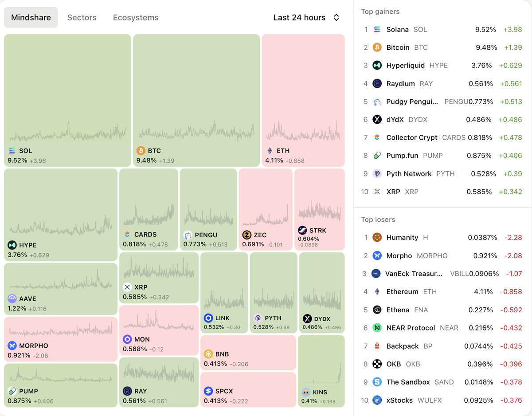The width and height of the screenshot is (532, 416).
Task: Click the SOL sparkline chart in its tile
Action: pyautogui.click(x=67, y=132)
